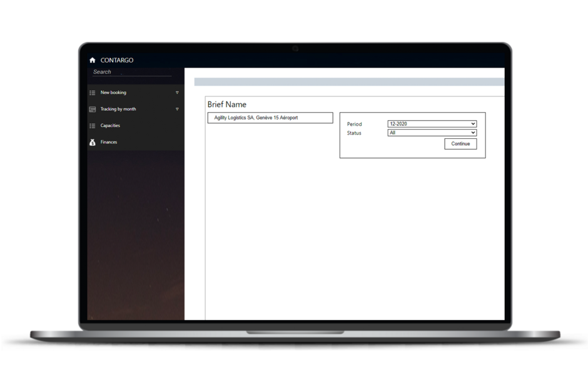Viewport: 588px width, 380px height.
Task: Click the Status label
Action: pyautogui.click(x=354, y=133)
